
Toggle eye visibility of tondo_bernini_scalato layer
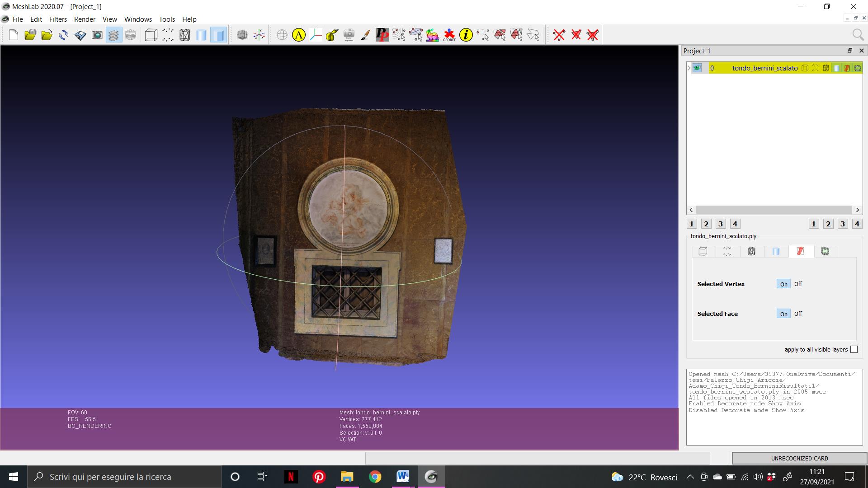697,68
